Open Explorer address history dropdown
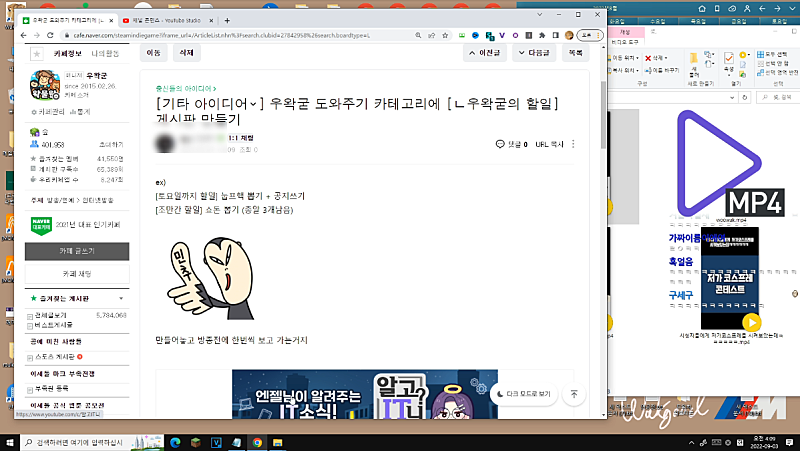This screenshot has width=800, height=451. click(733, 97)
